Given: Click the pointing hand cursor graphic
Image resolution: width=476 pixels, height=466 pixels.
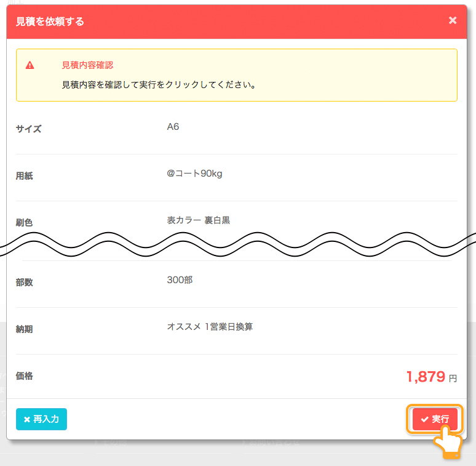Looking at the screenshot, I should click(x=448, y=442).
